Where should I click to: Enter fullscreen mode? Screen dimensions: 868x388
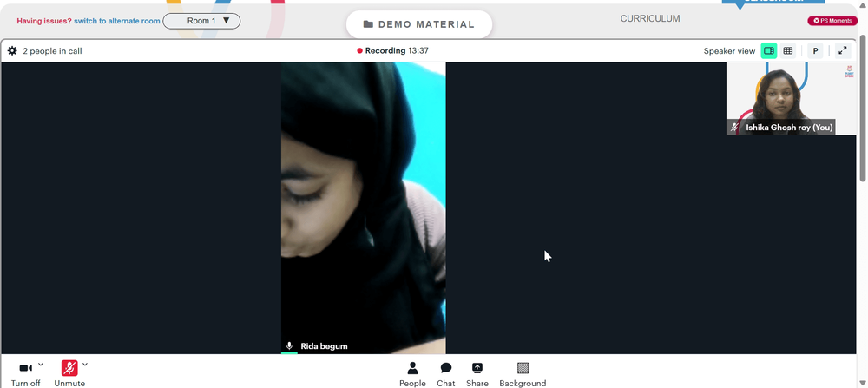[843, 51]
